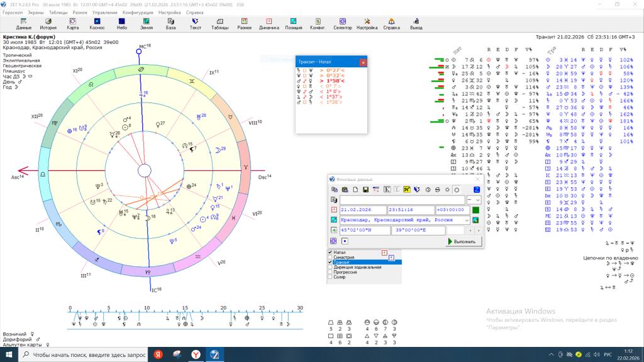Open the Динамика toolbar icon
Viewport: 644px width, 362px height.
point(269,24)
